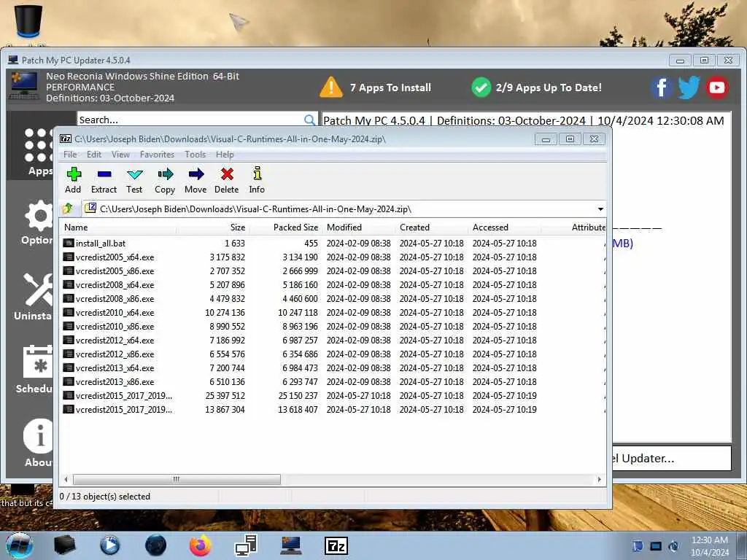Image resolution: width=747 pixels, height=560 pixels.
Task: Click the network computers taskbar icon
Action: (247, 545)
